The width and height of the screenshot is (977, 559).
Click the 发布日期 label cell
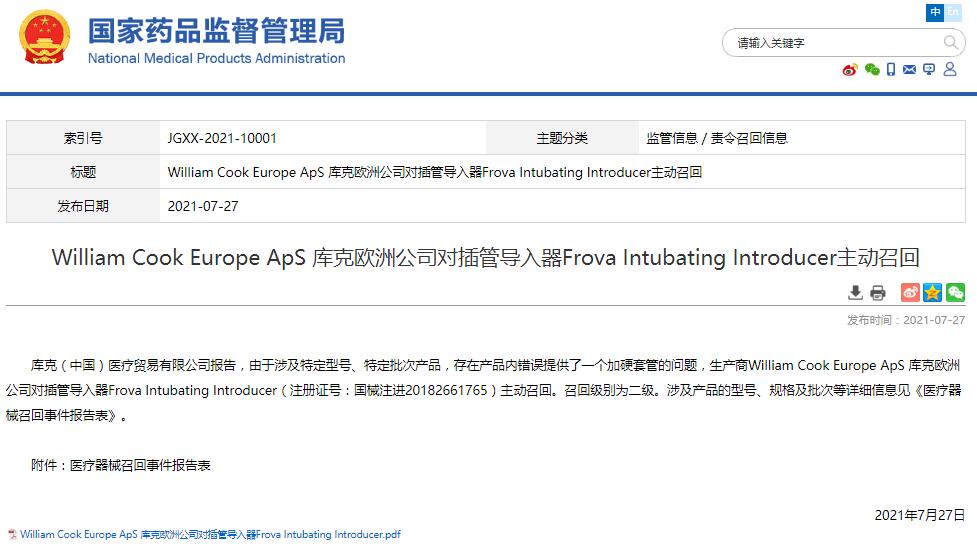pos(83,206)
